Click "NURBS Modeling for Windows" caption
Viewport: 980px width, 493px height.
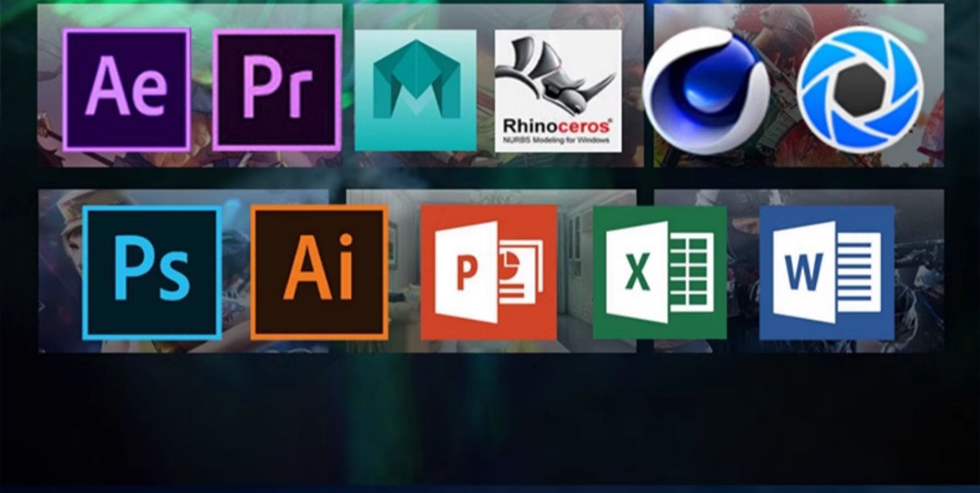pyautogui.click(x=557, y=139)
